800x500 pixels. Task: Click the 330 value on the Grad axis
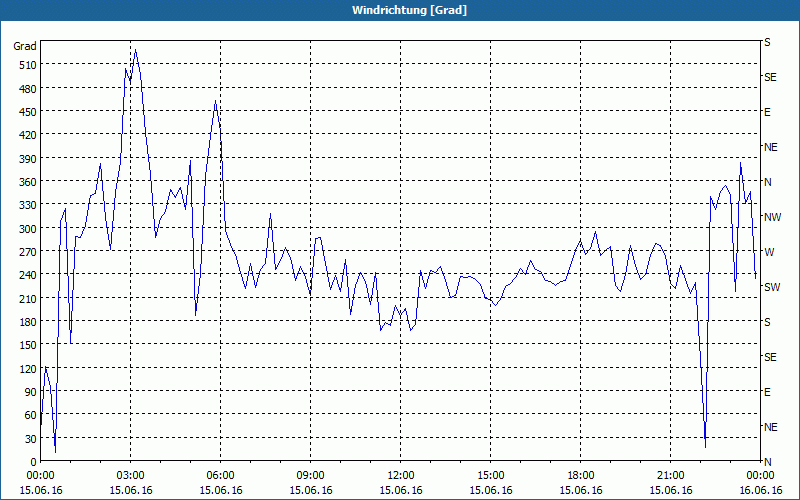28,205
